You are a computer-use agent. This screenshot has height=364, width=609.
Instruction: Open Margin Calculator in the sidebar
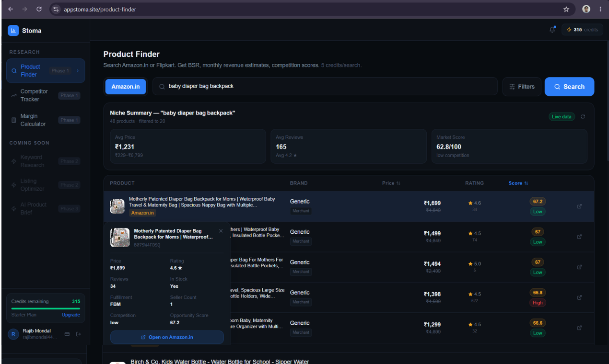coord(46,120)
